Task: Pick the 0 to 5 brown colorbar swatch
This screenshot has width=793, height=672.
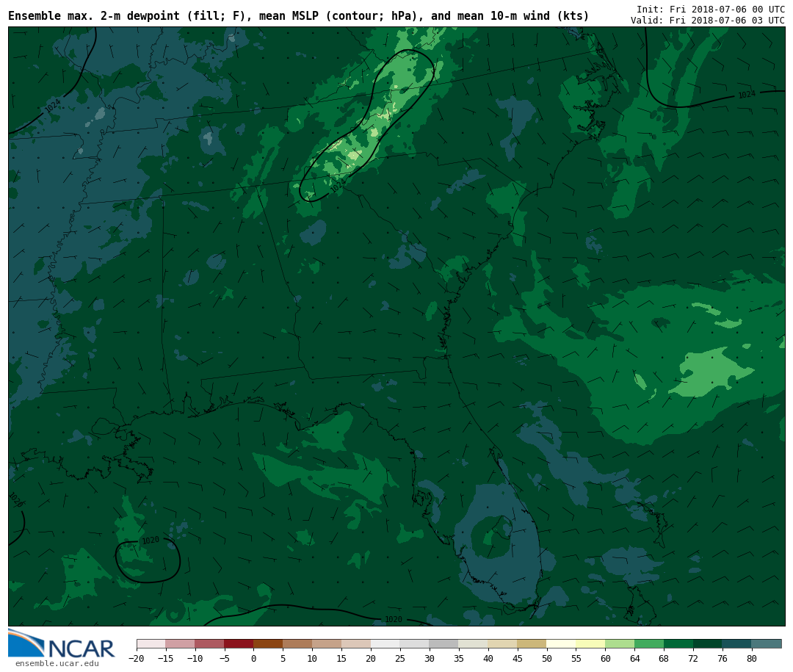Action: pos(268,643)
